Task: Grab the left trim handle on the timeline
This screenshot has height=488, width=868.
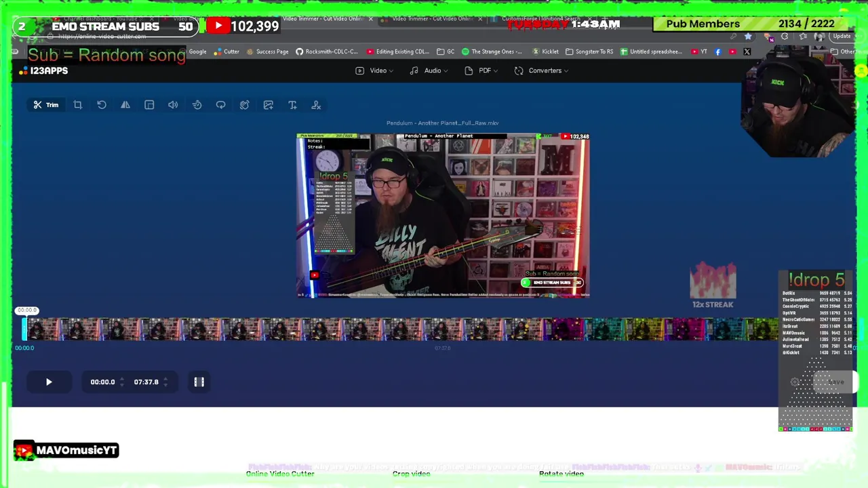Action: pos(24,330)
